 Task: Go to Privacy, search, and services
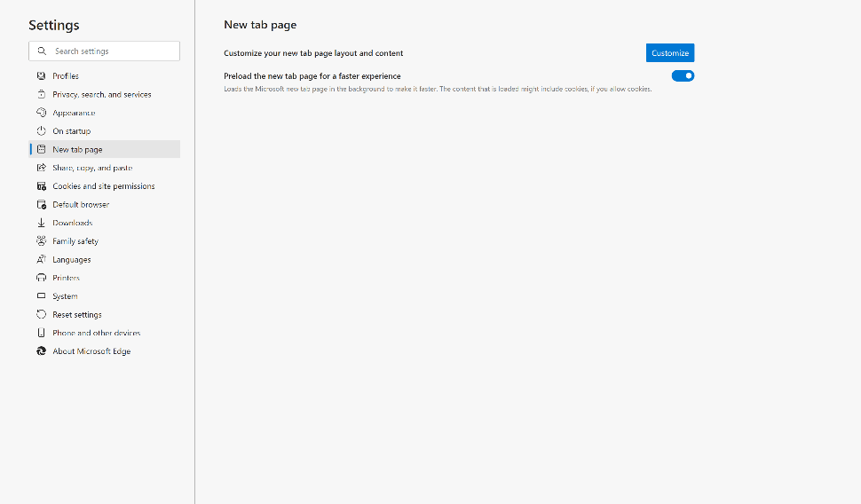105,94
